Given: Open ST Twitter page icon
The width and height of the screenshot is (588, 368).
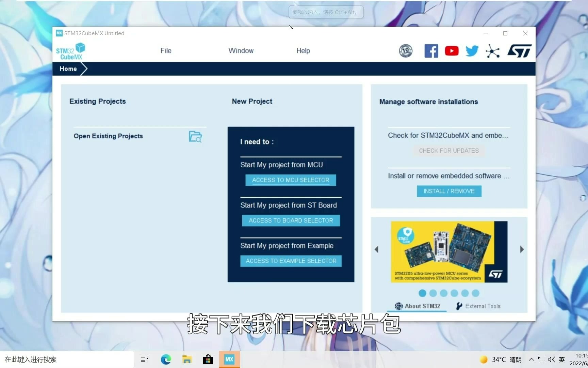Looking at the screenshot, I should [472, 51].
